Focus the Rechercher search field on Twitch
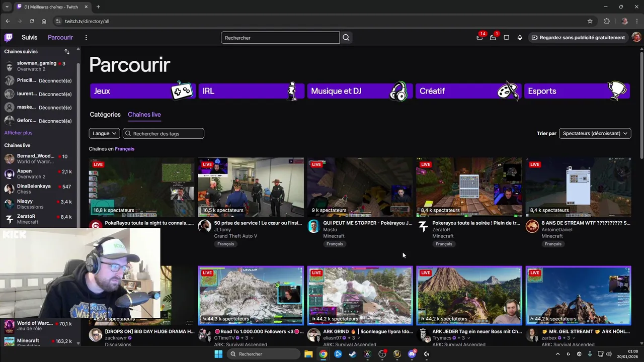The width and height of the screenshot is (644, 362). coord(280,38)
